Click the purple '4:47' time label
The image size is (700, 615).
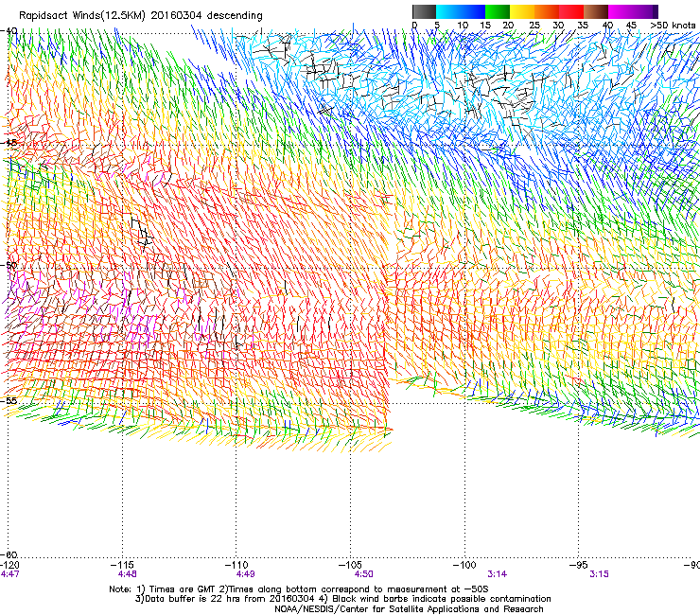coord(9,574)
